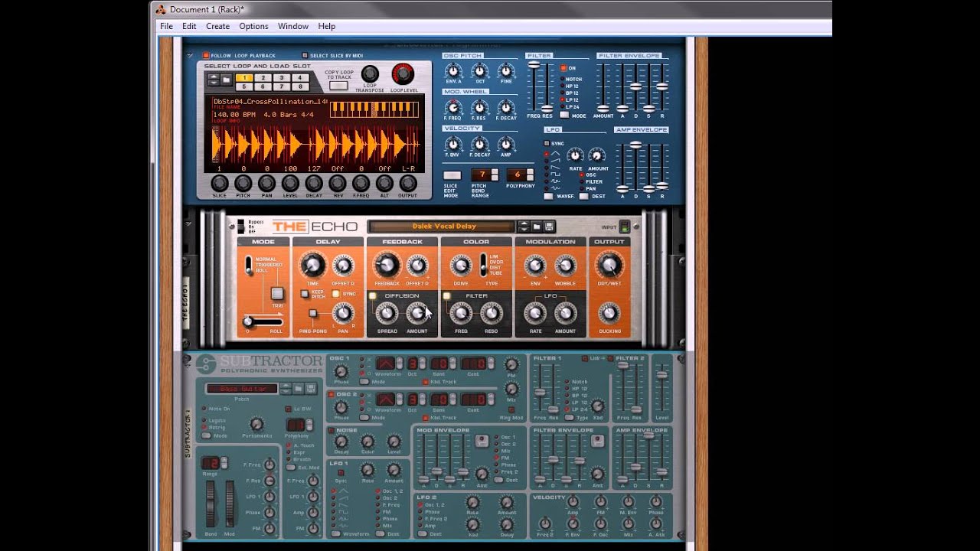Toggle Follow Loop Playback on Dr. Octo Rex
This screenshot has height=551, width=980.
tap(206, 56)
